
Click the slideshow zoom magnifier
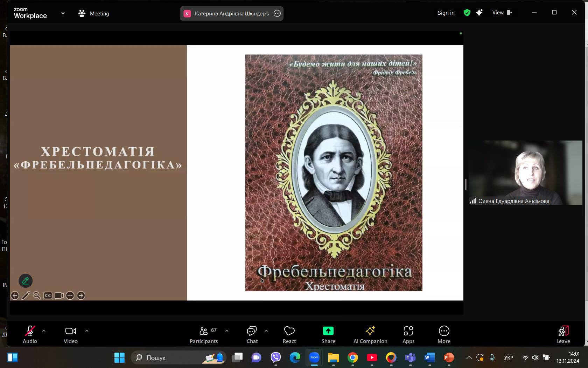pos(37,295)
